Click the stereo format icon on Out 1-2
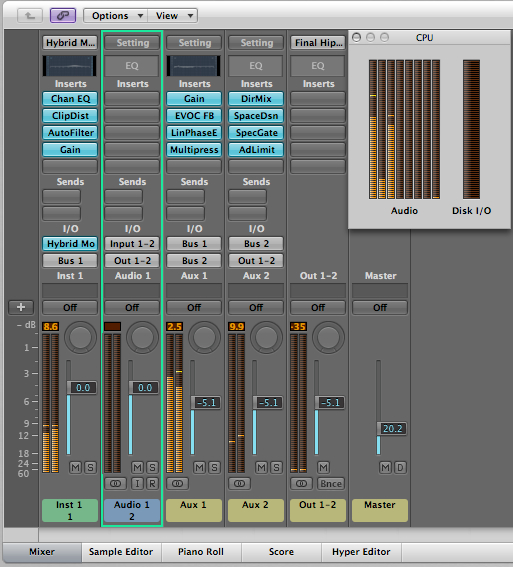 302,483
